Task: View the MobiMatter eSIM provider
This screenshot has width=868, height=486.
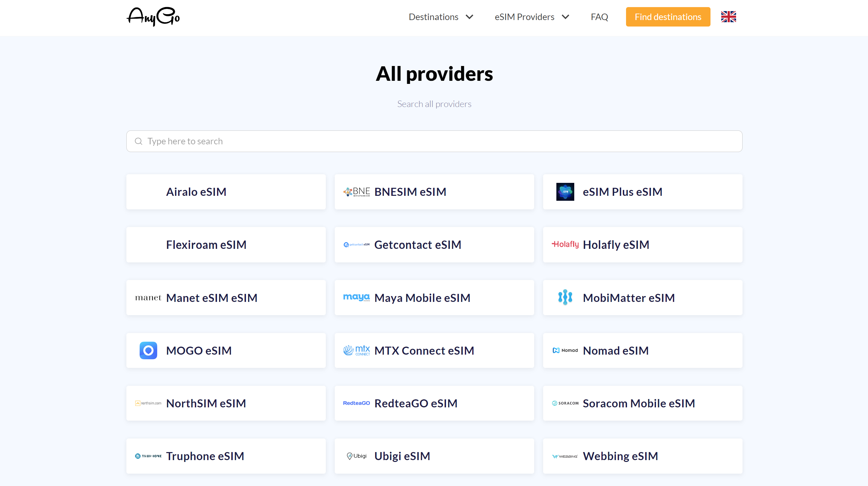Action: click(643, 298)
